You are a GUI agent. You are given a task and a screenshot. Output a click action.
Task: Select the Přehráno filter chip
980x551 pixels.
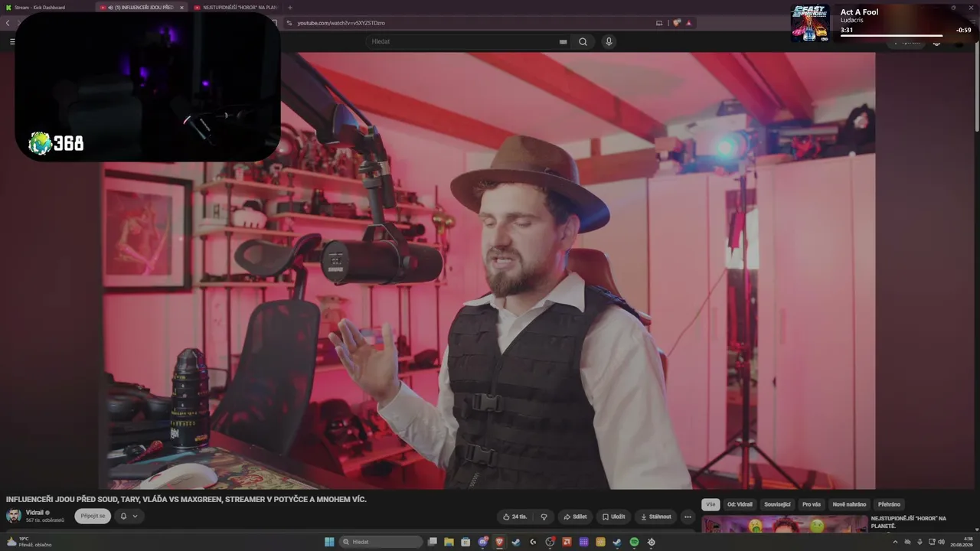tap(889, 504)
